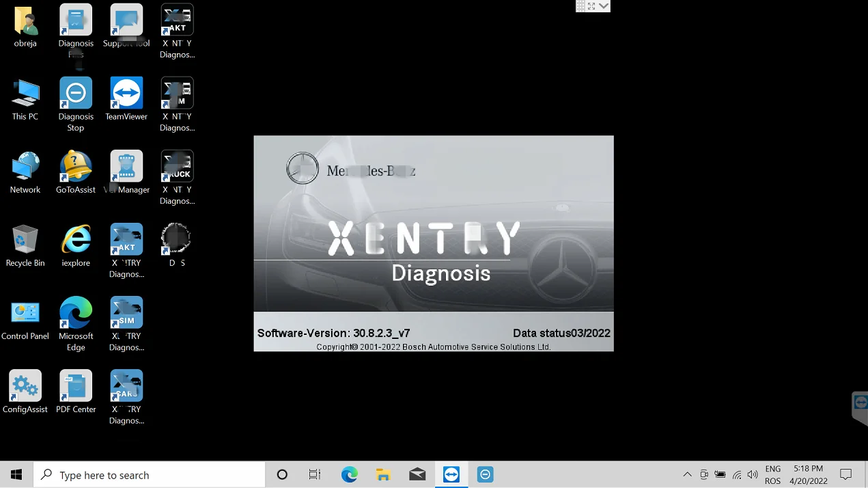Open blue XENTRY Diagnosis SIM shortcut
The width and height of the screenshot is (868, 488).
coord(126,314)
